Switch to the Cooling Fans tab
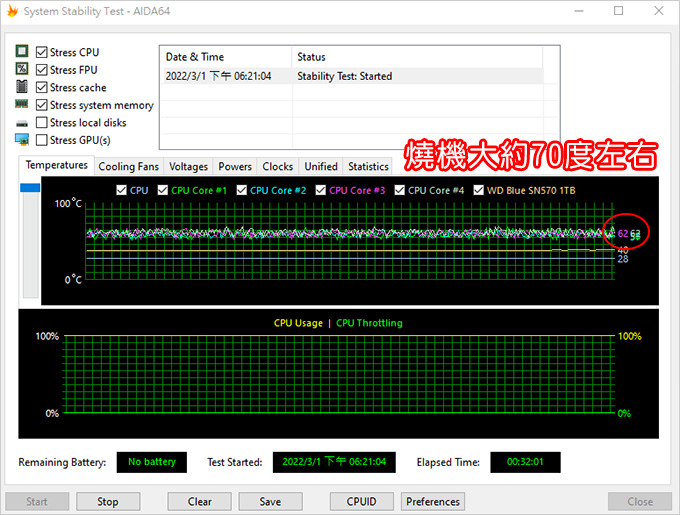 (128, 166)
